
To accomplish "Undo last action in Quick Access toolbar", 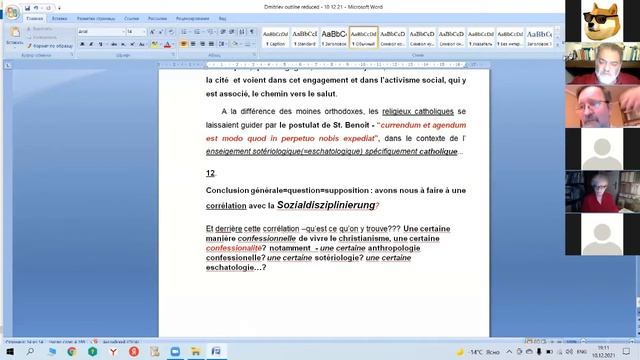I will (x=36, y=8).
